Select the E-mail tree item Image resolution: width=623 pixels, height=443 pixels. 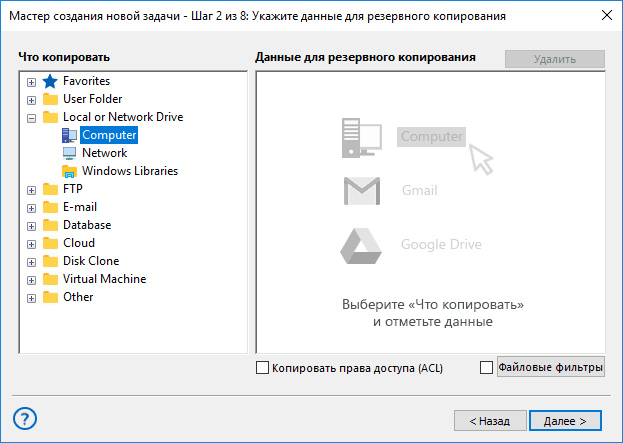[80, 207]
